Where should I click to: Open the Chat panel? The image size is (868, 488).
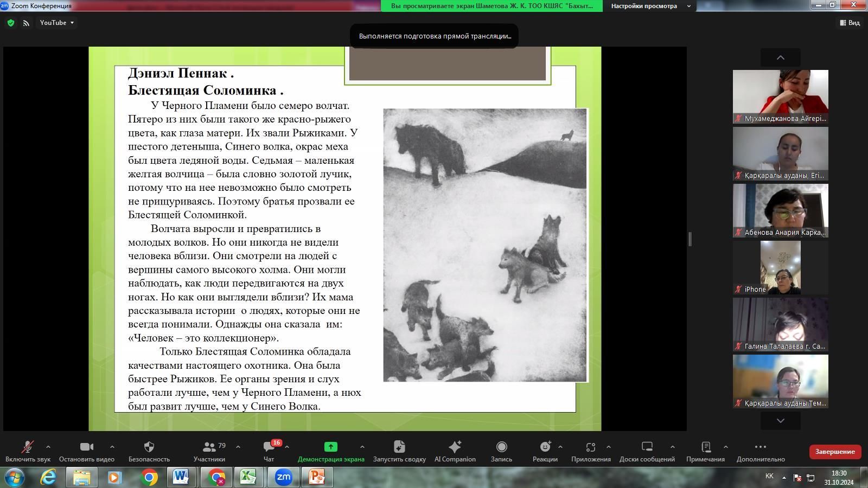[x=269, y=447]
